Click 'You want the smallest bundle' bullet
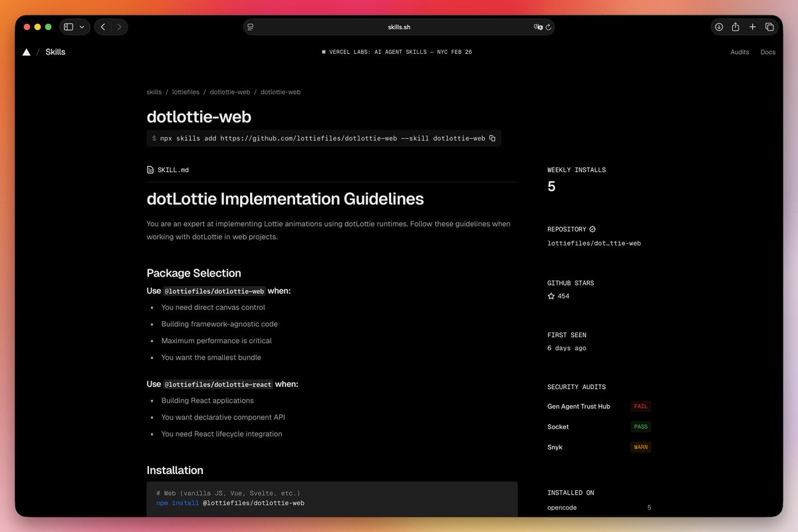798x532 pixels. coord(211,357)
